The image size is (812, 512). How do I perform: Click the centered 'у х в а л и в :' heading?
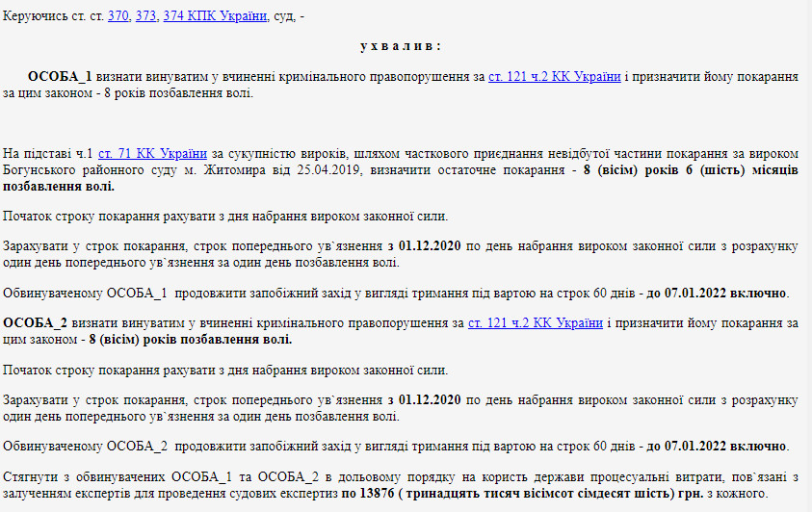tap(400, 46)
